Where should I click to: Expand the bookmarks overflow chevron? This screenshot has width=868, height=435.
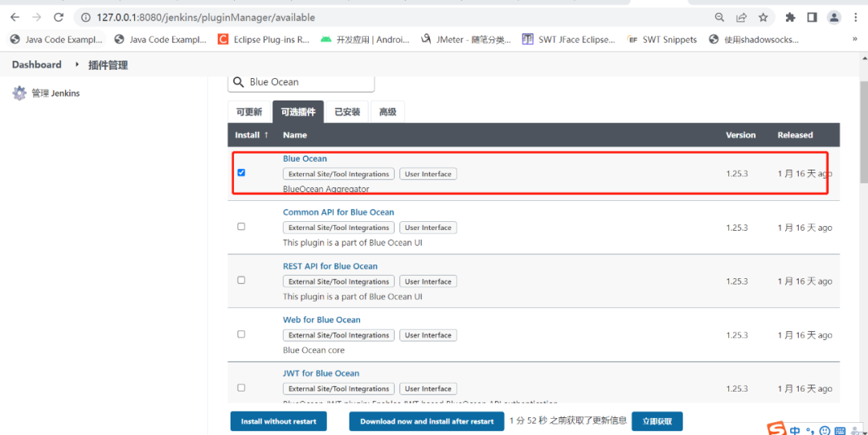[855, 39]
